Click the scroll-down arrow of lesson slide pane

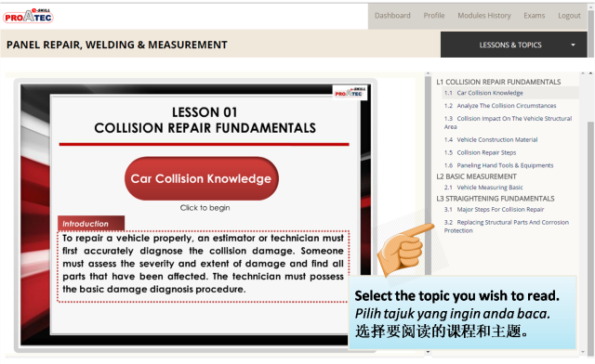428,352
